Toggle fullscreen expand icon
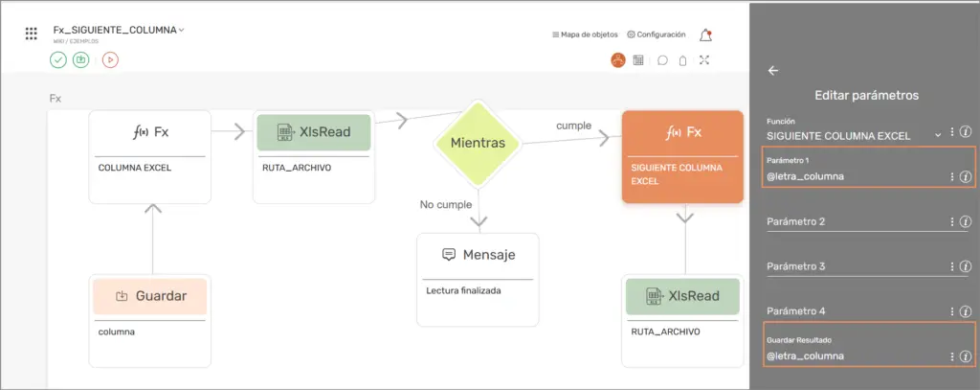The image size is (980, 390). (704, 60)
